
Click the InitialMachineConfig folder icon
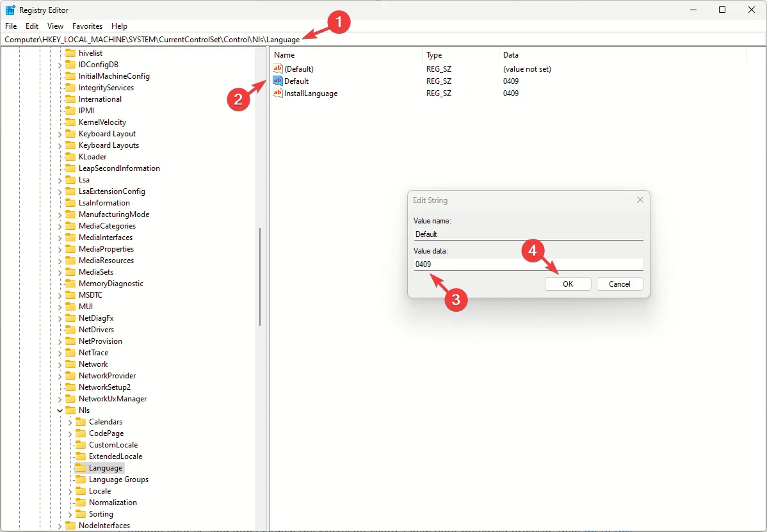coord(70,76)
